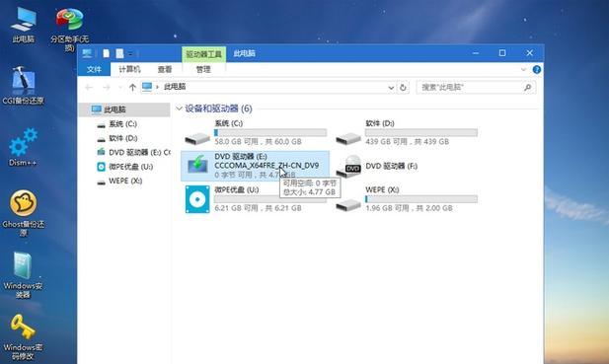This screenshot has width=609, height=364.
Task: Click the up-one-level arrow button
Action: (x=132, y=88)
